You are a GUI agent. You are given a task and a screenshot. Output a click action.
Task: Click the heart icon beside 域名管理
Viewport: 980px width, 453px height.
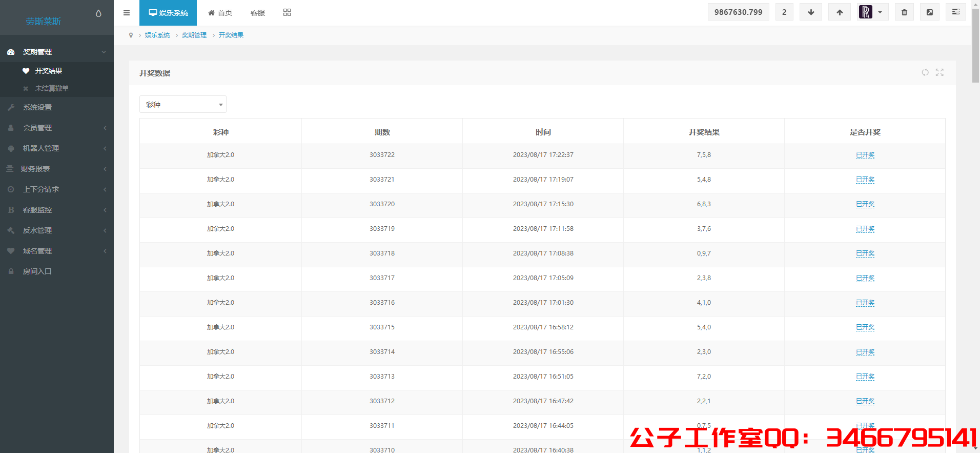11,251
